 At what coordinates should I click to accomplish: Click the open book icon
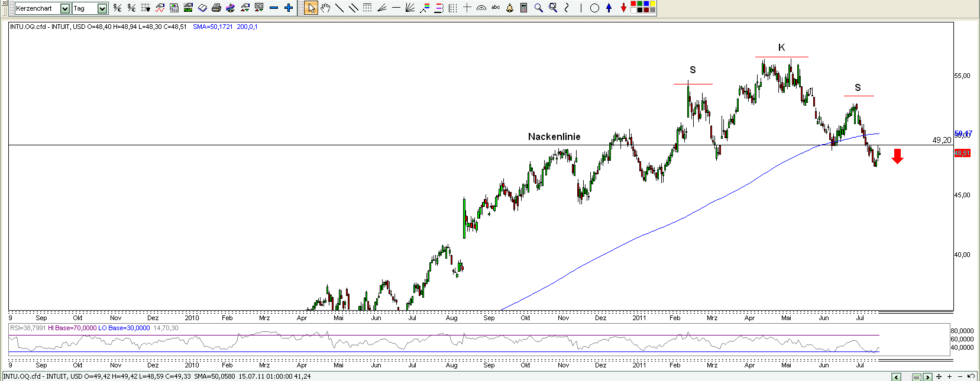pyautogui.click(x=202, y=8)
